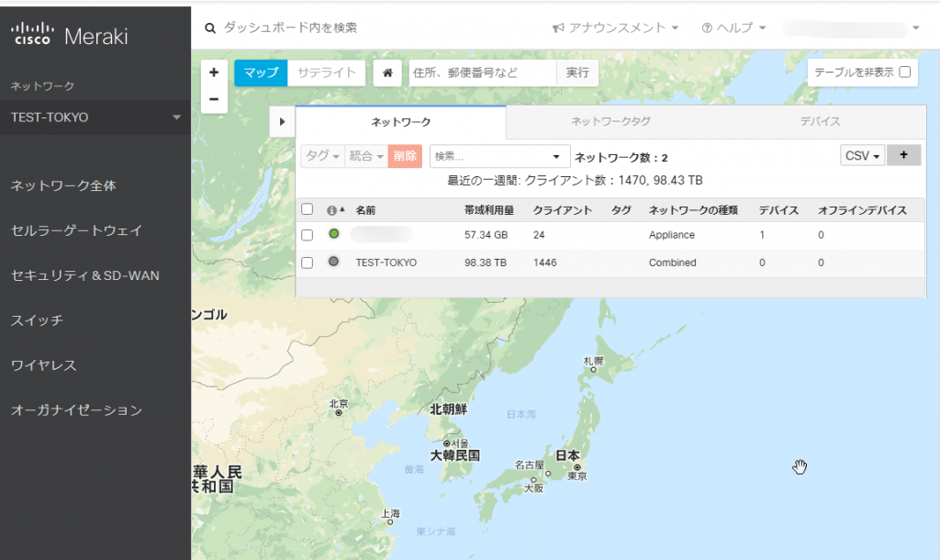
Task: Click the 98.38 TB usage cell
Action: tap(486, 263)
